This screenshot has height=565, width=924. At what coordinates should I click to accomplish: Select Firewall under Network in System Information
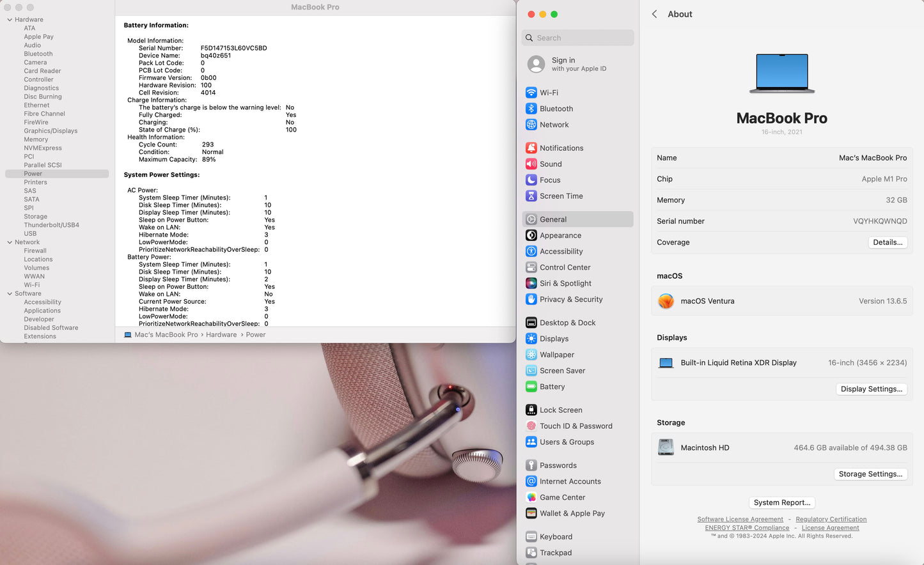(x=35, y=251)
